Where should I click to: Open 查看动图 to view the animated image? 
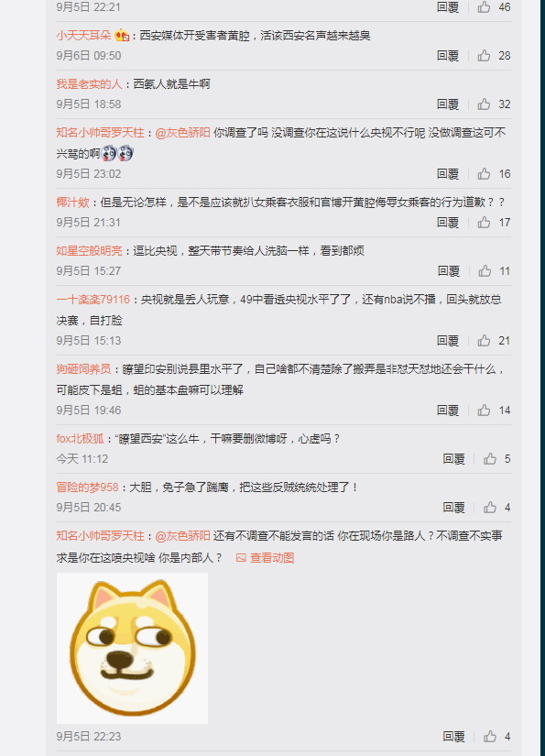tap(265, 558)
